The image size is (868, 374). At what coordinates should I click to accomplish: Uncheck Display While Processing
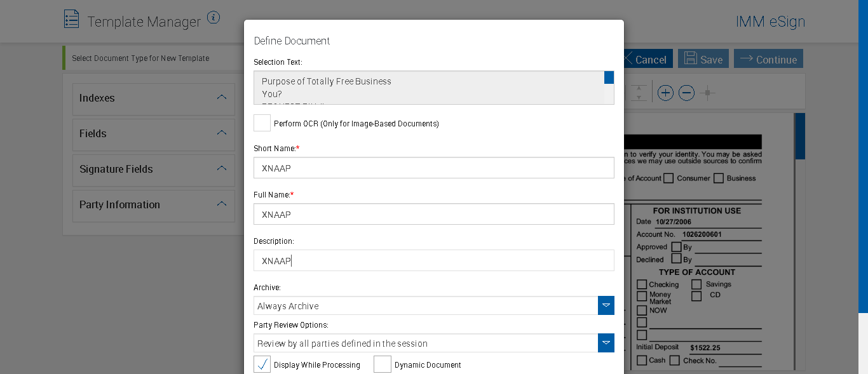262,364
